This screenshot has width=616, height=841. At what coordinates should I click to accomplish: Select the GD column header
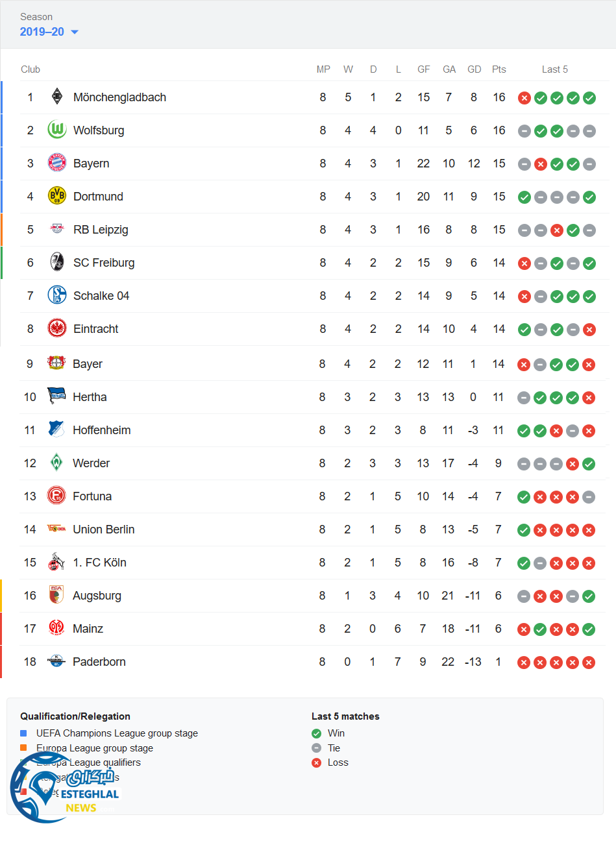pos(474,69)
